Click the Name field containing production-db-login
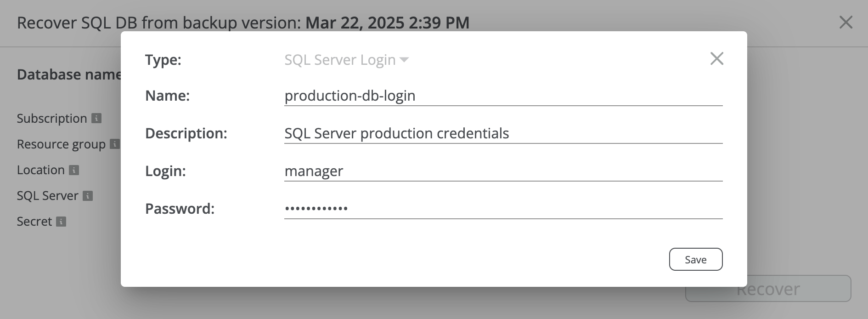Image resolution: width=868 pixels, height=319 pixels. [x=503, y=96]
